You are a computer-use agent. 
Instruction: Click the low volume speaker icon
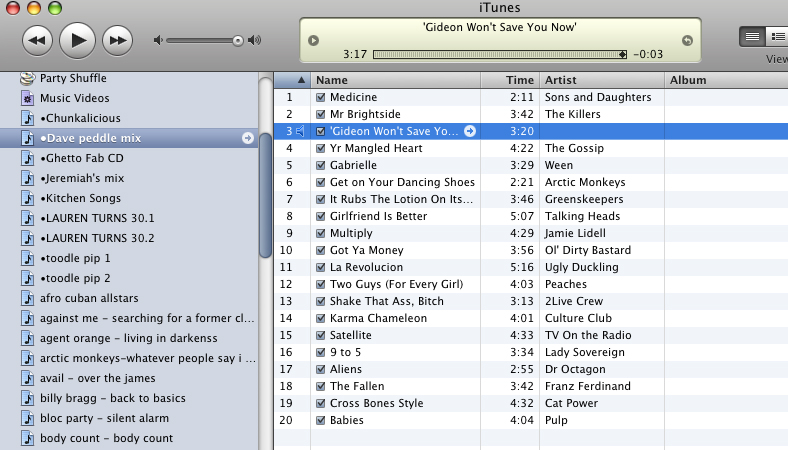[158, 40]
